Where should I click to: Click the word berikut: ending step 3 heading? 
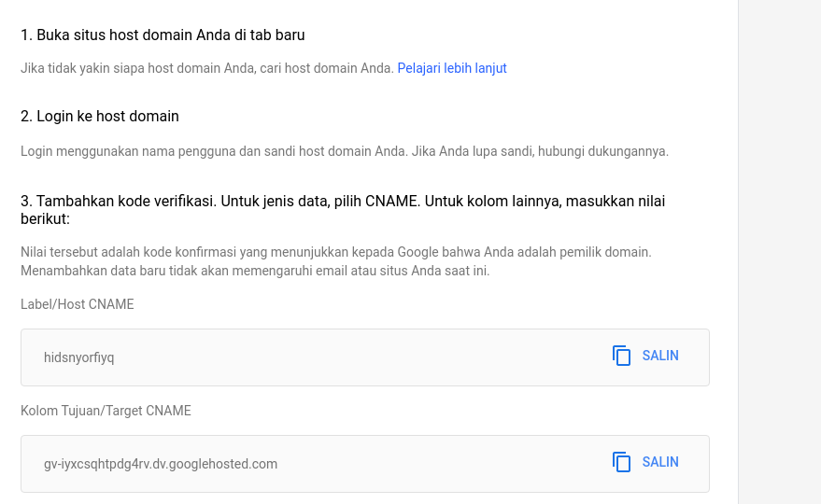tap(45, 219)
